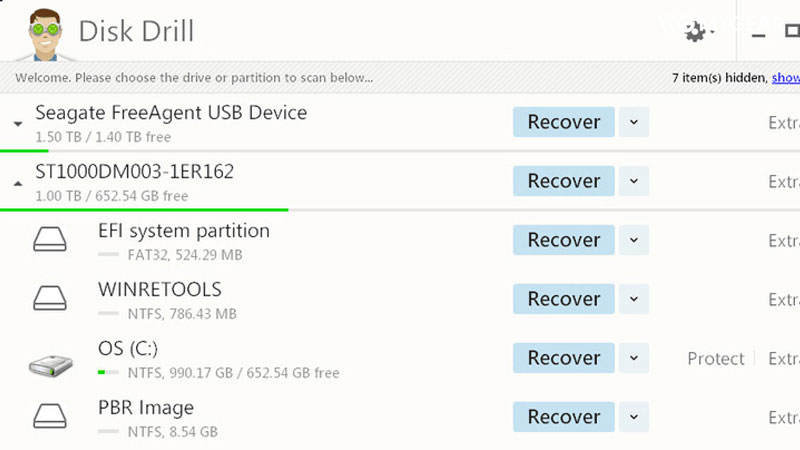Open Recover options dropdown for Seagate FreeAgent
The width and height of the screenshot is (800, 450).
633,122
